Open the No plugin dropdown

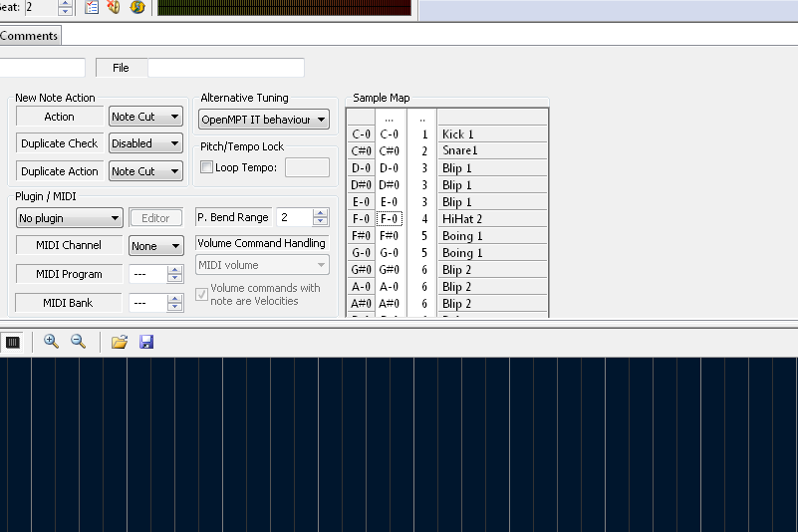70,218
